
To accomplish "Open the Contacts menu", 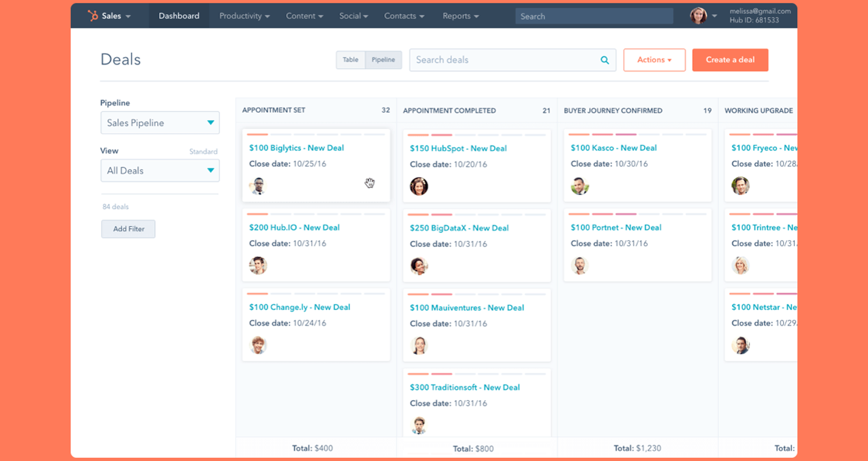I will pos(404,16).
